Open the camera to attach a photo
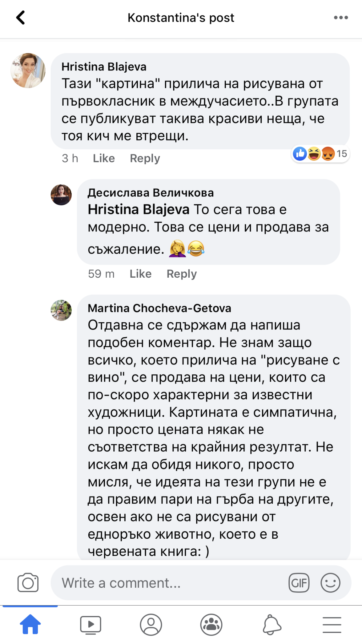Screen dimensions: 362x644 tap(28, 583)
